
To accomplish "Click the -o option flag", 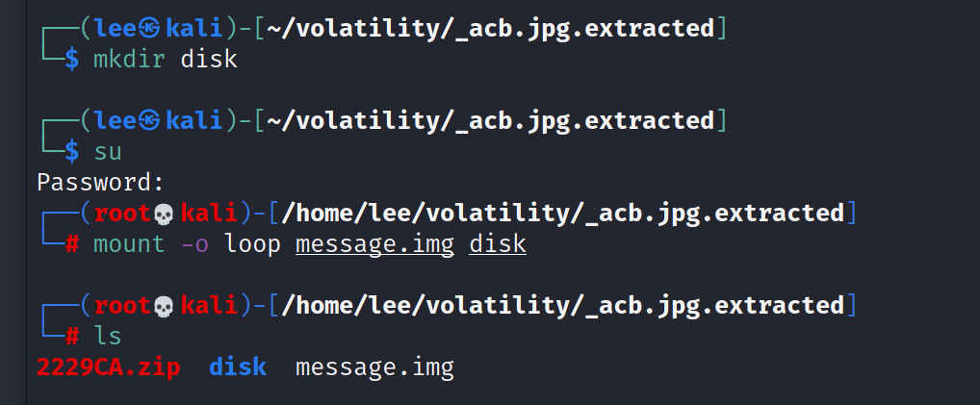I will tap(194, 244).
